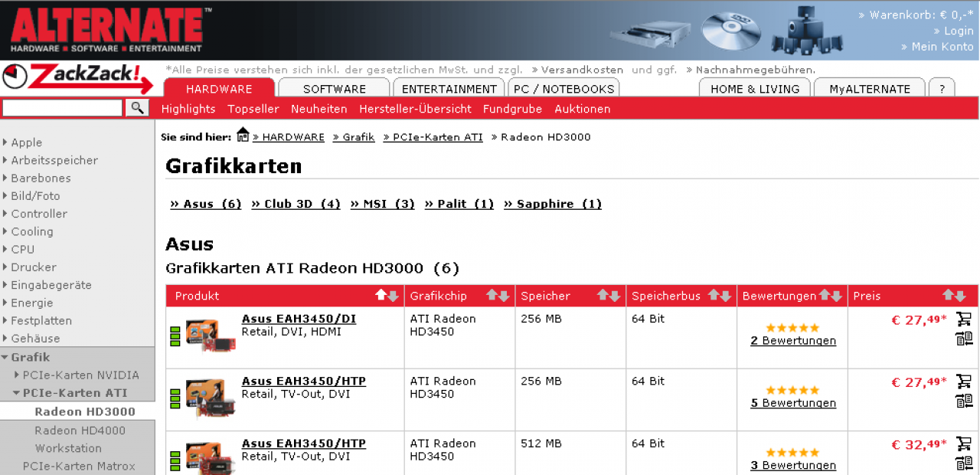This screenshot has width=980, height=475.
Task: Sort Bewertungen column ascending arrow
Action: [x=825, y=296]
